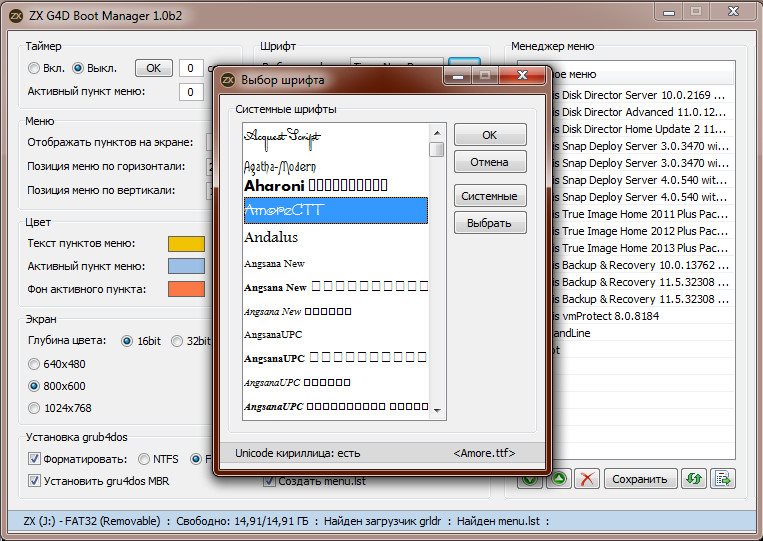Click the Системные fonts button
763x541 pixels.
[x=490, y=196]
